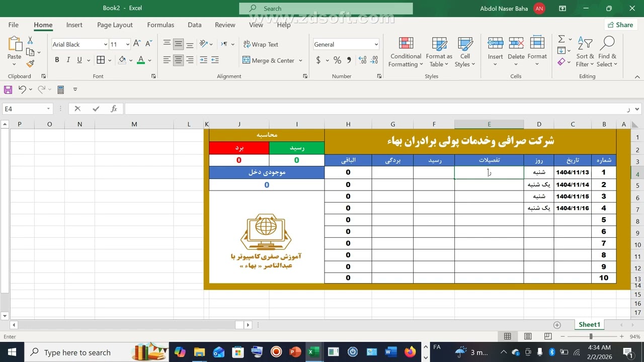
Task: Open Sort & Filter menu
Action: click(x=585, y=52)
